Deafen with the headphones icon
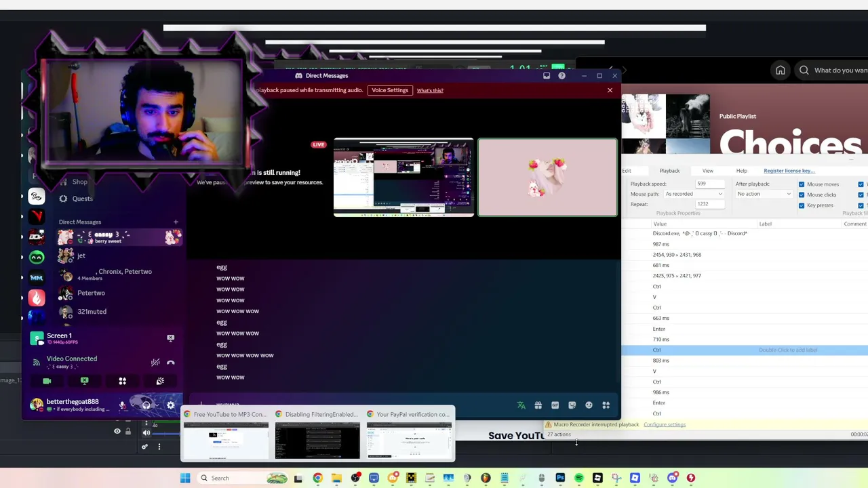The width and height of the screenshot is (868, 488). point(146,405)
